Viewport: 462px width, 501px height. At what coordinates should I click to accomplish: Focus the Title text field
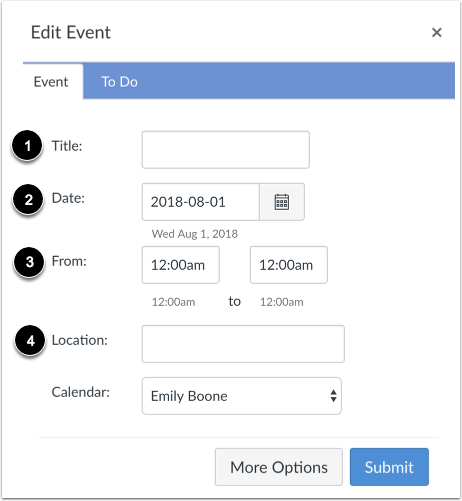(226, 150)
